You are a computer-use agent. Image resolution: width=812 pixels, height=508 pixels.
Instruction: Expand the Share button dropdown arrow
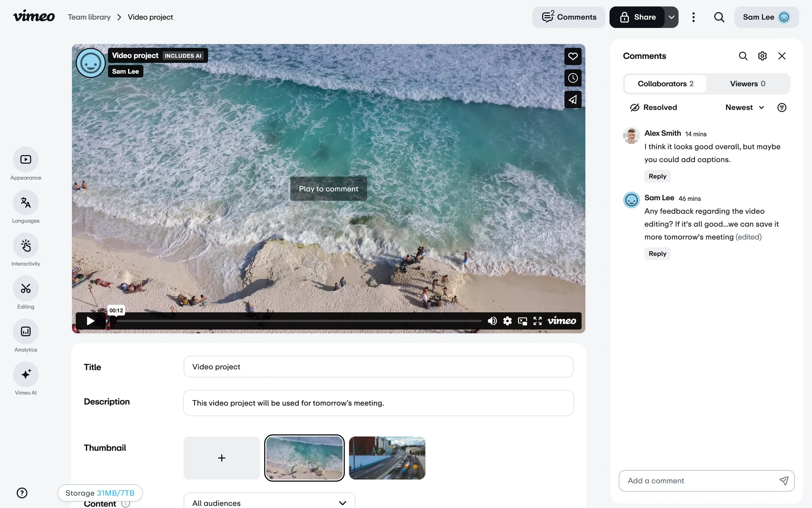(x=671, y=17)
